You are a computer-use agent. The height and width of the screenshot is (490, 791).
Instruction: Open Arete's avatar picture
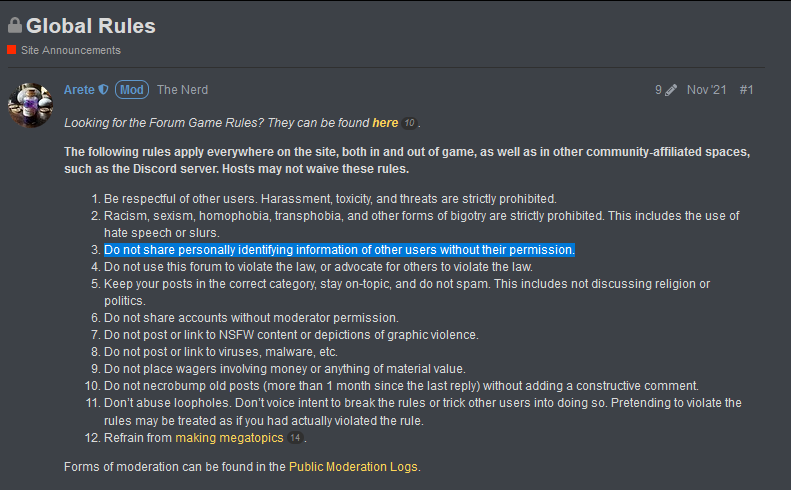tap(30, 105)
